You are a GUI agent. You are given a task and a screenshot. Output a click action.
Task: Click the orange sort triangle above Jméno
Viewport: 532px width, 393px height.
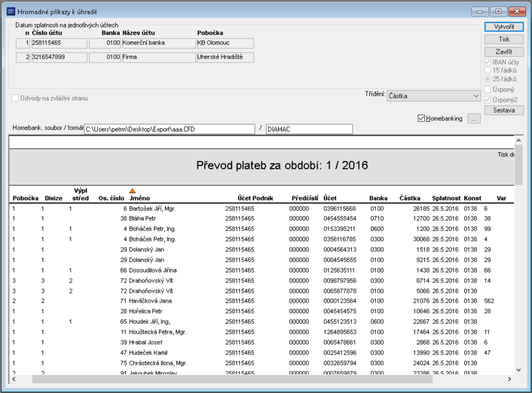tap(132, 191)
